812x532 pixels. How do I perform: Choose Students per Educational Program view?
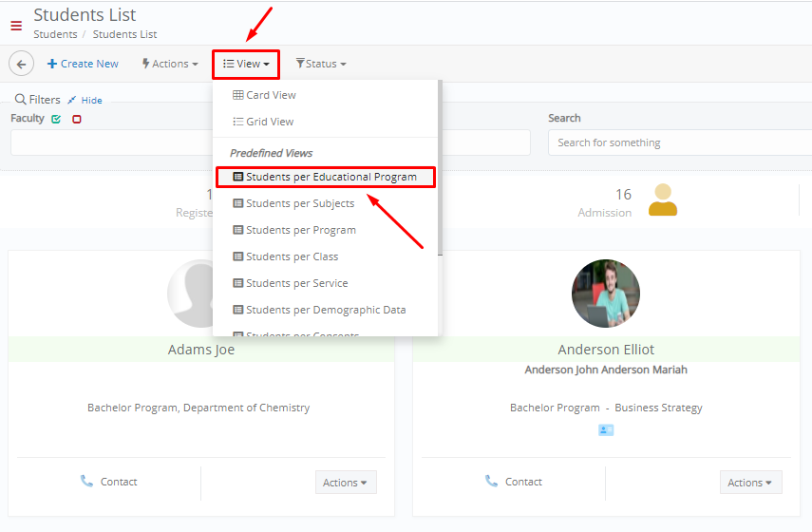[325, 177]
